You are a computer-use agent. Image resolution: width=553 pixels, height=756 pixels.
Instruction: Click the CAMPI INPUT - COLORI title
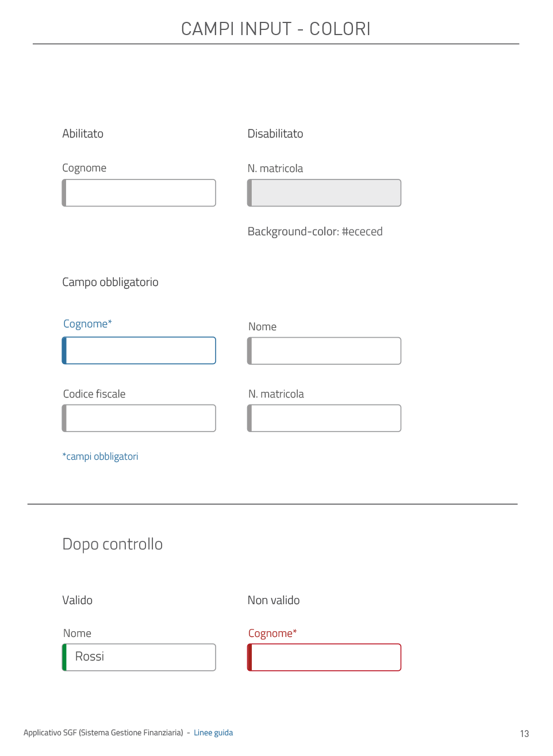(x=276, y=29)
